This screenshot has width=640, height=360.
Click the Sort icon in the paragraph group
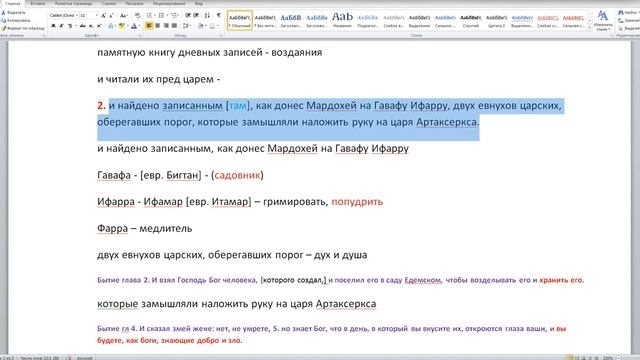click(x=207, y=16)
